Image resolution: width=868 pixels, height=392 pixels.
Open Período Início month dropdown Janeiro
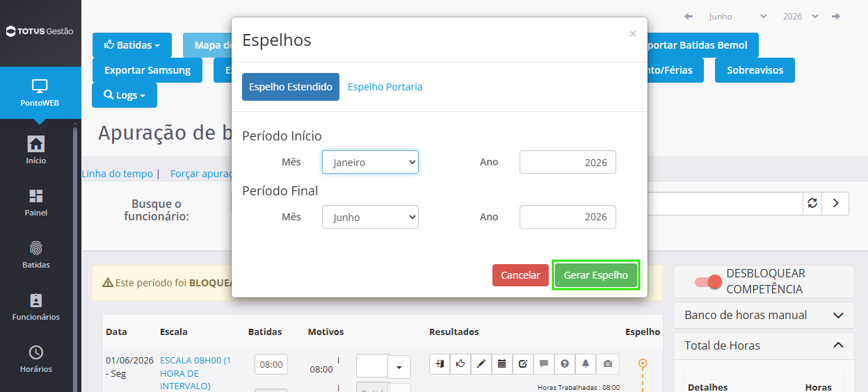point(370,162)
